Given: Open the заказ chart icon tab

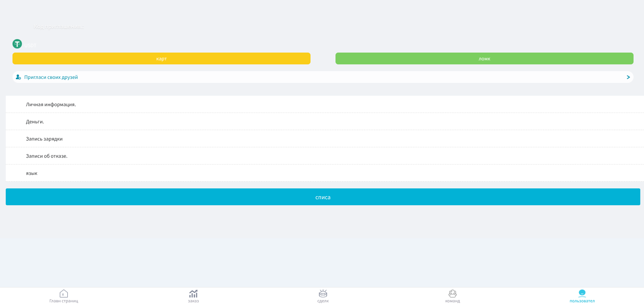Looking at the screenshot, I should 193,294.
